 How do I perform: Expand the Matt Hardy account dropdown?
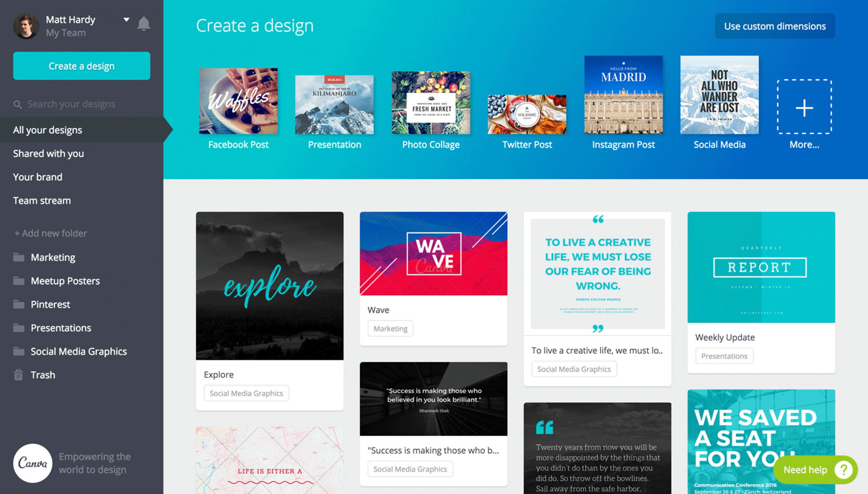125,19
